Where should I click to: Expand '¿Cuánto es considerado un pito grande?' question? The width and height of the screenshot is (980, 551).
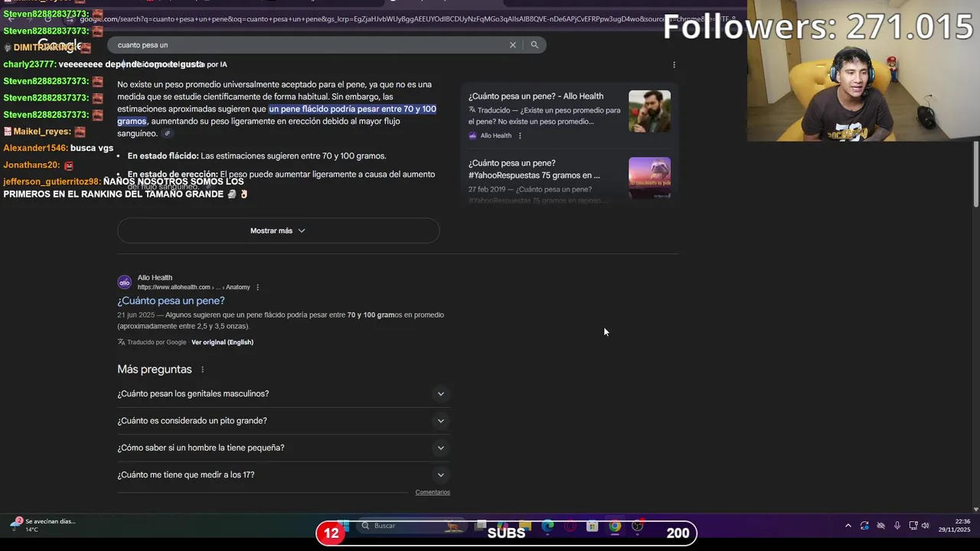point(283,421)
